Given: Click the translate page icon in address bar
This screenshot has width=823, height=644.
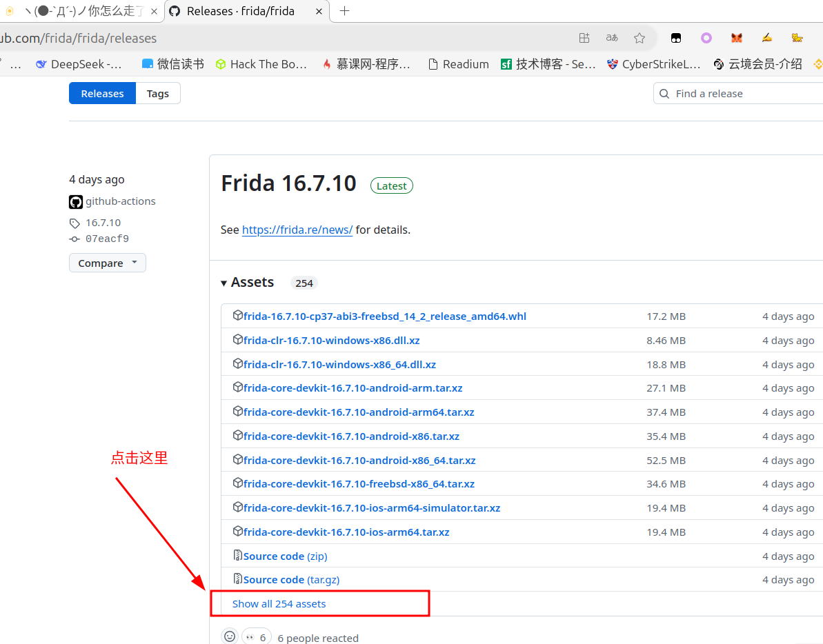Looking at the screenshot, I should (612, 38).
